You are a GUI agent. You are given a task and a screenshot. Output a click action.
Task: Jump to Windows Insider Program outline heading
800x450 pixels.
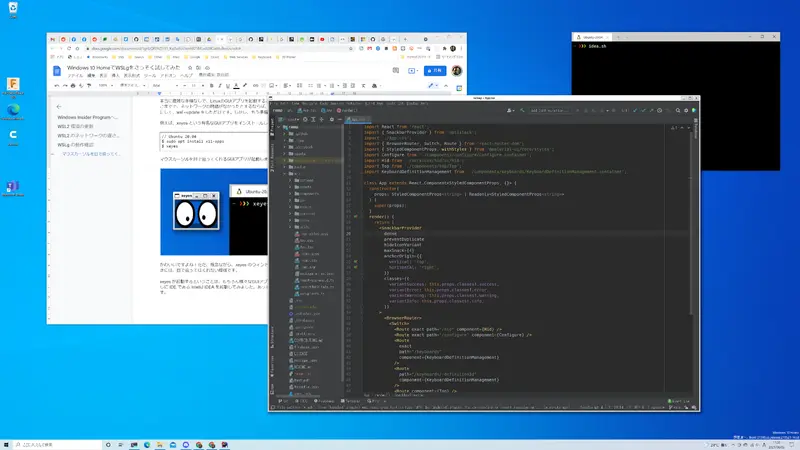87,117
